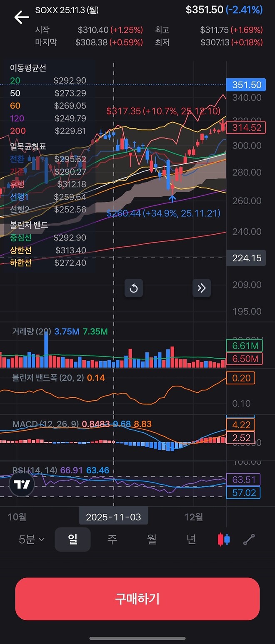Tap the MACD (12, 26, 9) label

tap(45, 424)
